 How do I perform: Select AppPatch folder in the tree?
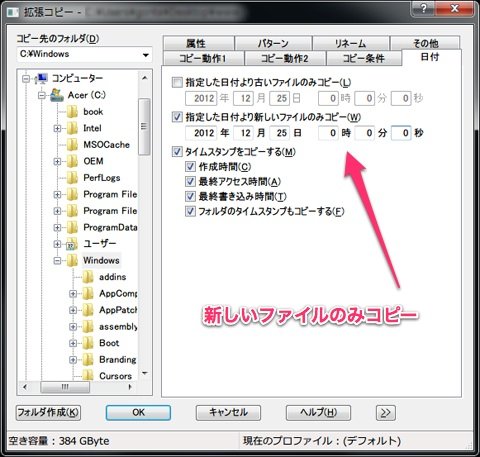[118, 310]
